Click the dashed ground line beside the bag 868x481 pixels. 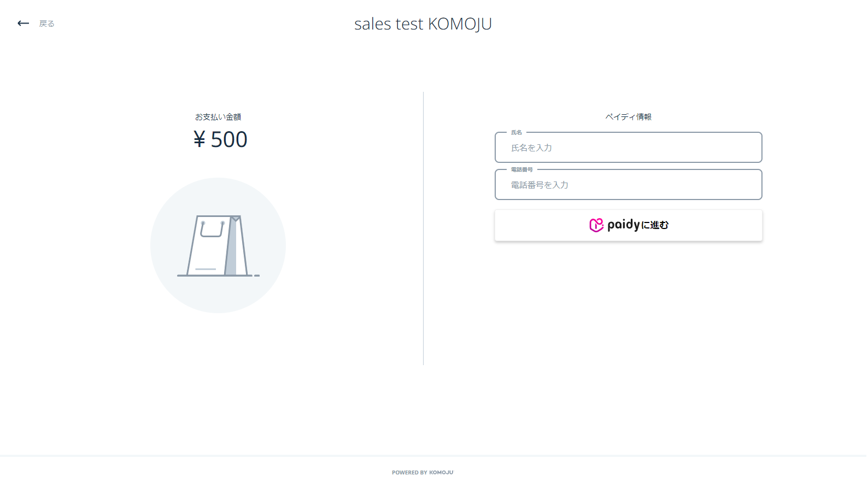point(256,275)
